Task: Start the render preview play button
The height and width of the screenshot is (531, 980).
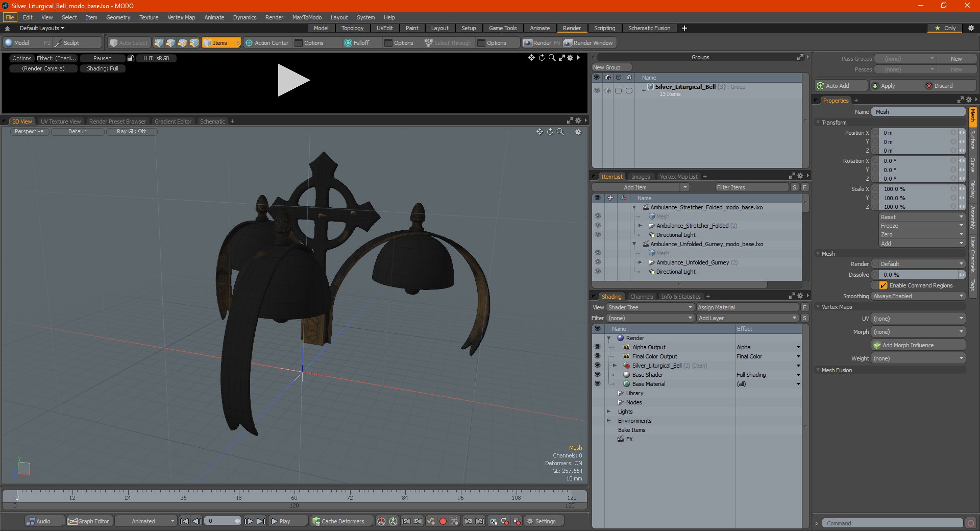Action: pyautogui.click(x=293, y=80)
